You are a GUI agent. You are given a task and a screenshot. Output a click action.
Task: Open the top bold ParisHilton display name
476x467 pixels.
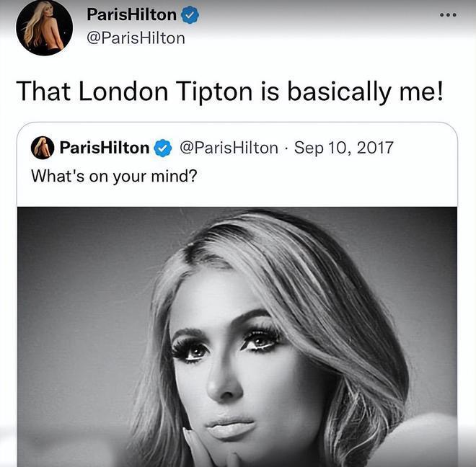tap(131, 14)
